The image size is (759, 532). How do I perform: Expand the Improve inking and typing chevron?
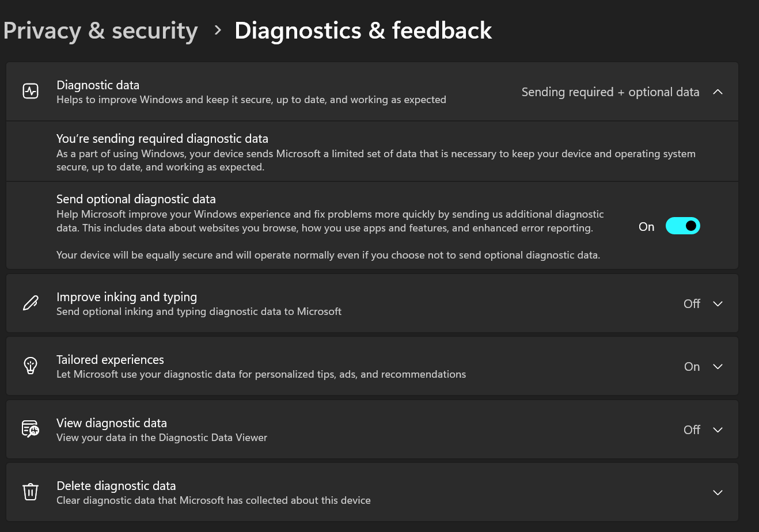[718, 304]
